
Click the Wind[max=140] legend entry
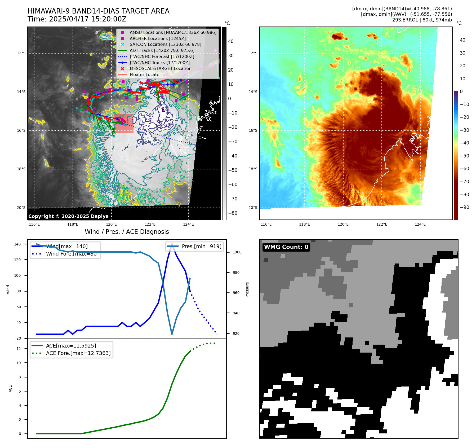point(67,246)
